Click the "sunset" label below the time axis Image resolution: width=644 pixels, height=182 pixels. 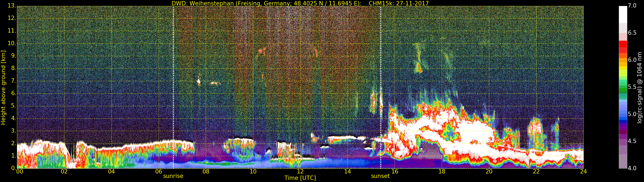click(380, 176)
